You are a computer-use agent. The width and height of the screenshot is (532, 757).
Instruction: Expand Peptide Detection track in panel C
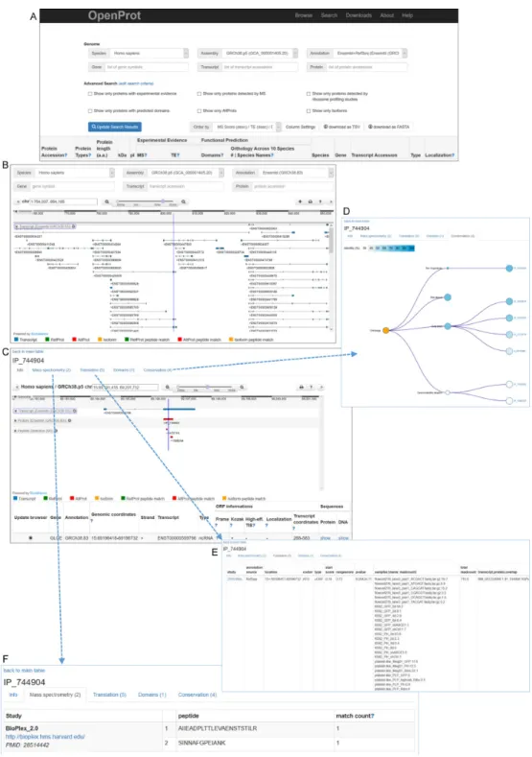click(x=15, y=430)
